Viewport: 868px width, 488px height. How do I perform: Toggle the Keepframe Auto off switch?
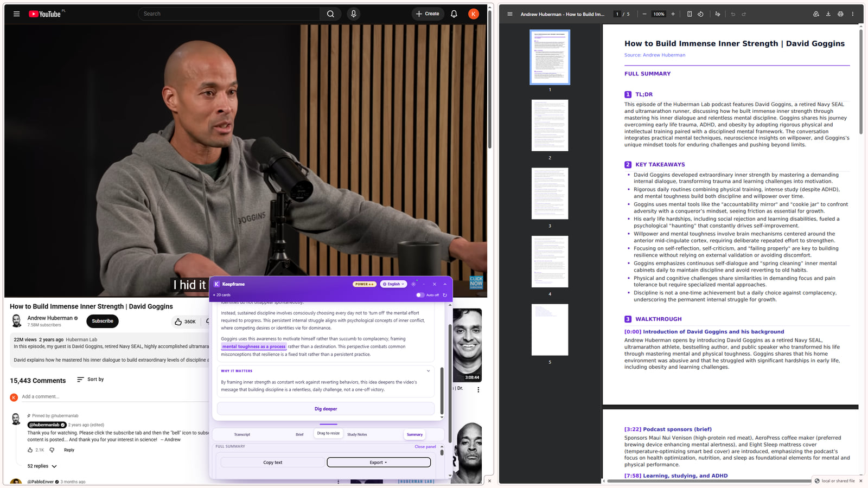point(420,295)
